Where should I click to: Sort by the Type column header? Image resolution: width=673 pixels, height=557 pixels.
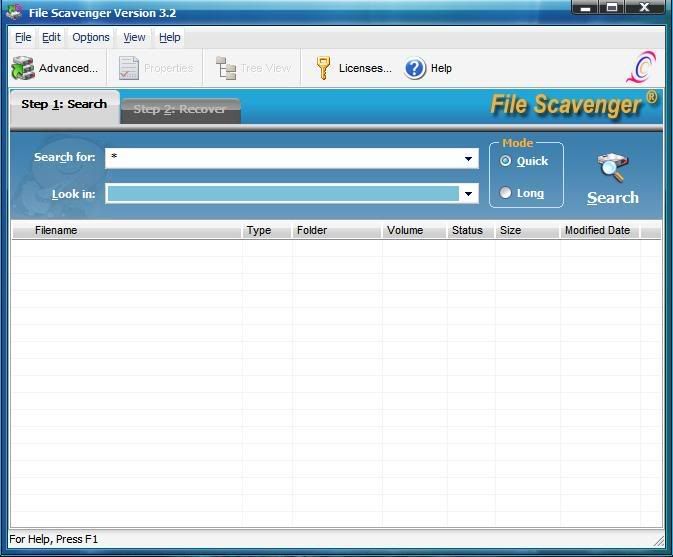coord(267,230)
